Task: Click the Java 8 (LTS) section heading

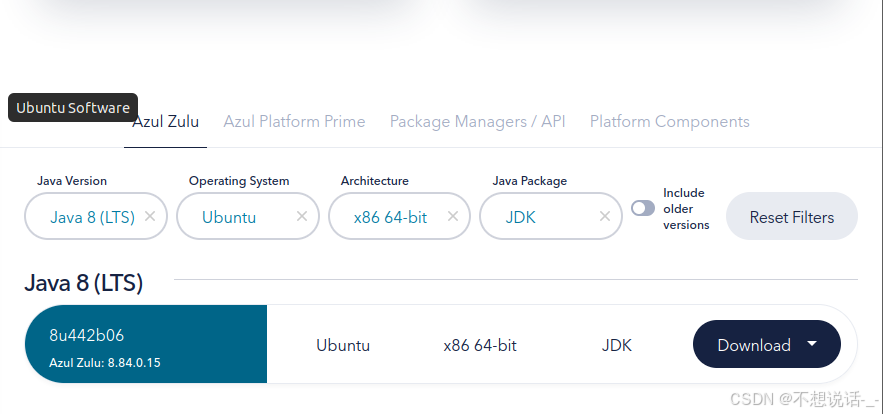Action: [x=83, y=283]
